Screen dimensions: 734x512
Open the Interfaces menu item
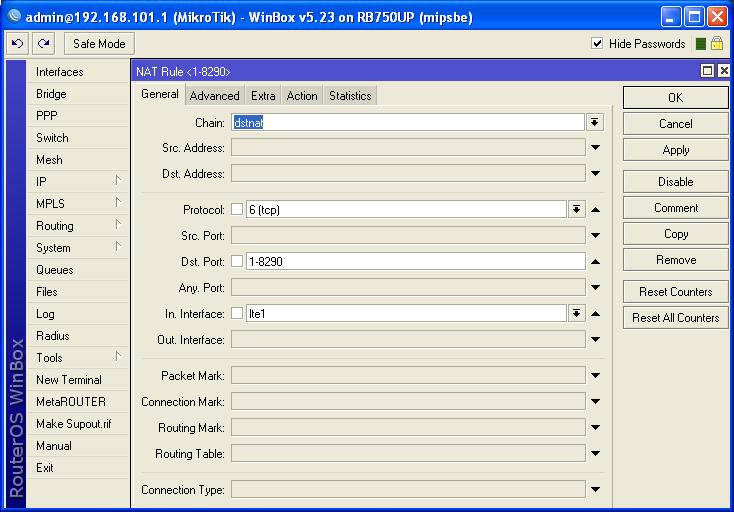click(x=78, y=72)
